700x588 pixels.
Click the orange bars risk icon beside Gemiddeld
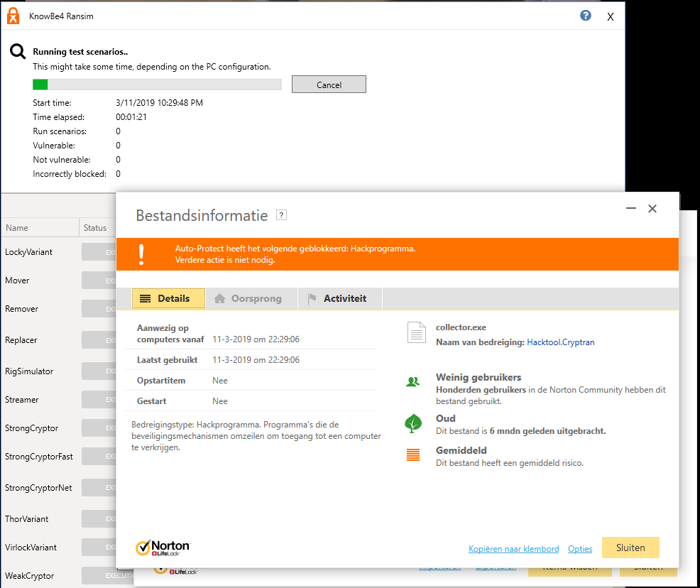413,454
